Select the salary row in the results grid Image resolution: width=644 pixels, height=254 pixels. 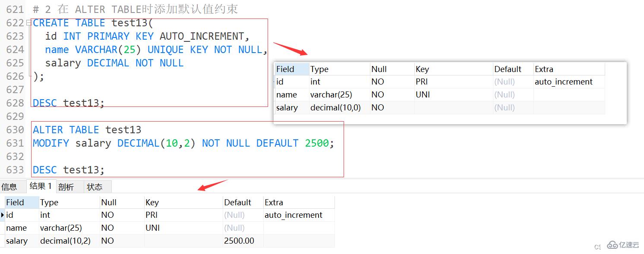point(17,241)
